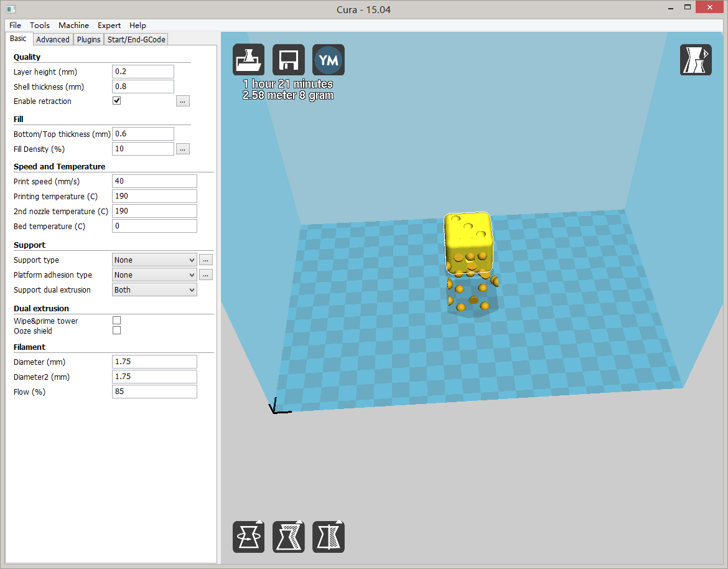Open the Support type dropdown
Viewport: 728px width, 569px height.
tap(154, 260)
